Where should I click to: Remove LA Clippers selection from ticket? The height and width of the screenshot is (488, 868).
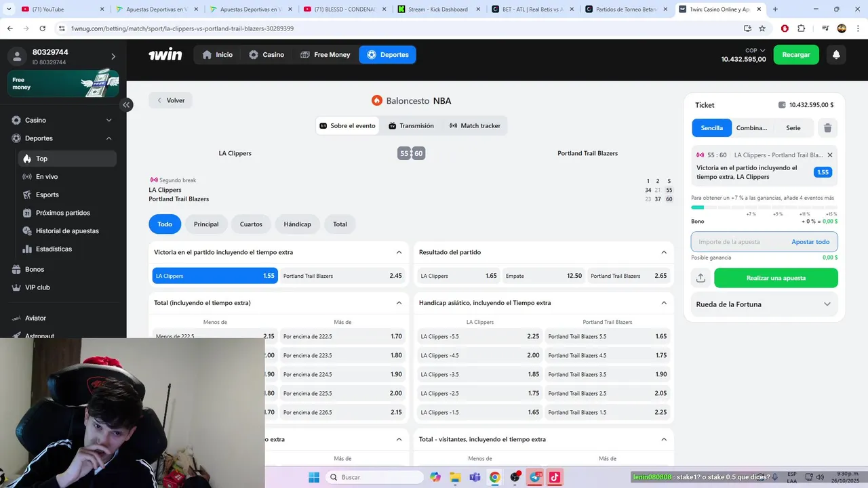click(x=830, y=155)
